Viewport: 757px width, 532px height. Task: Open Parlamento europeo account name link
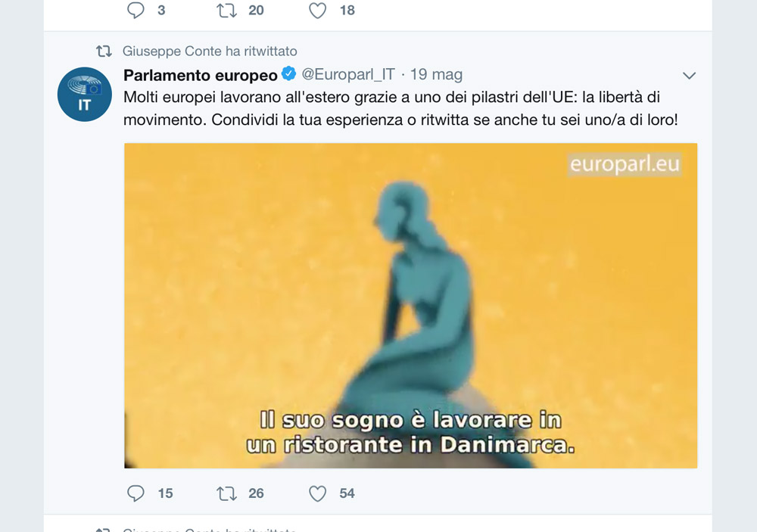coord(201,75)
